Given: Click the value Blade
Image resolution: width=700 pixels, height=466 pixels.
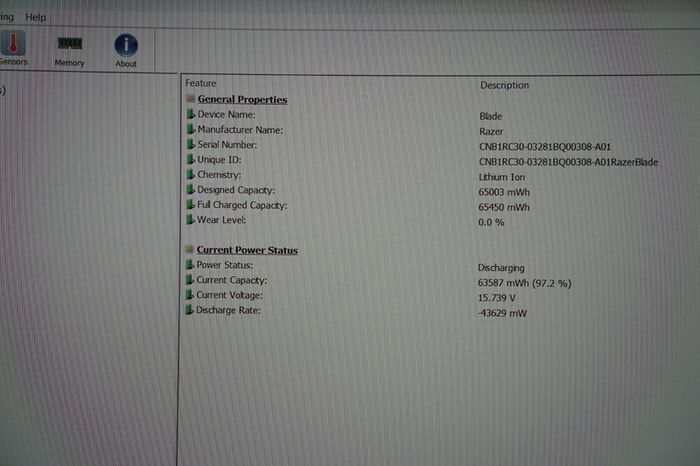Looking at the screenshot, I should point(491,116).
